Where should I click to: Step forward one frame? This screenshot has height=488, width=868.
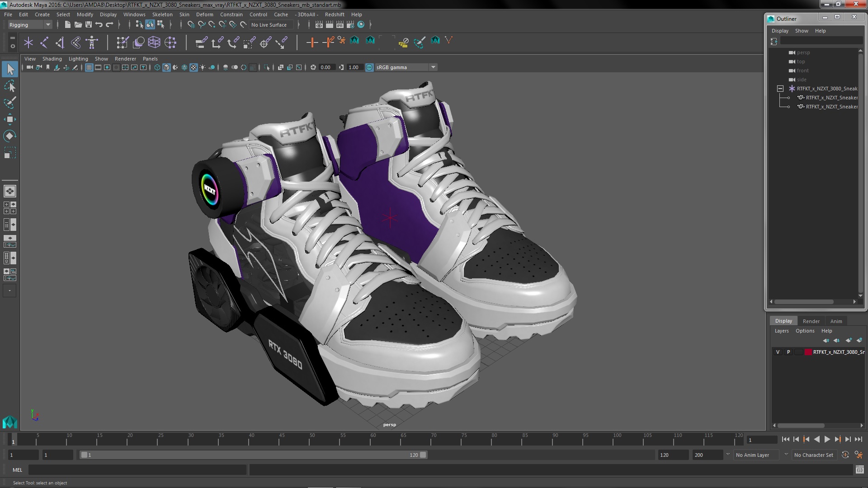(848, 439)
